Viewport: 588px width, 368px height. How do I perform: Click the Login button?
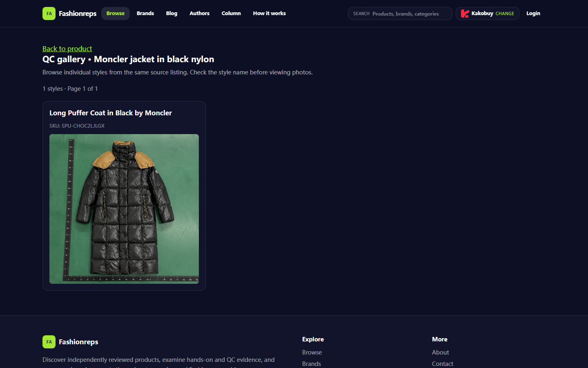click(x=533, y=13)
